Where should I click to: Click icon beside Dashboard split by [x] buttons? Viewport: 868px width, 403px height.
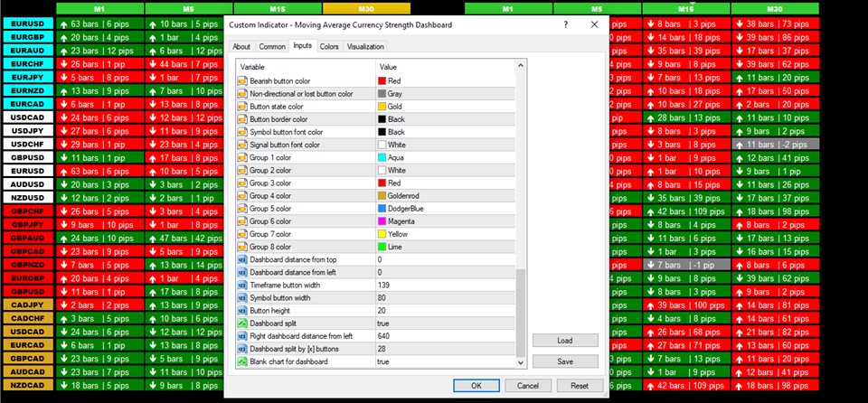click(241, 349)
